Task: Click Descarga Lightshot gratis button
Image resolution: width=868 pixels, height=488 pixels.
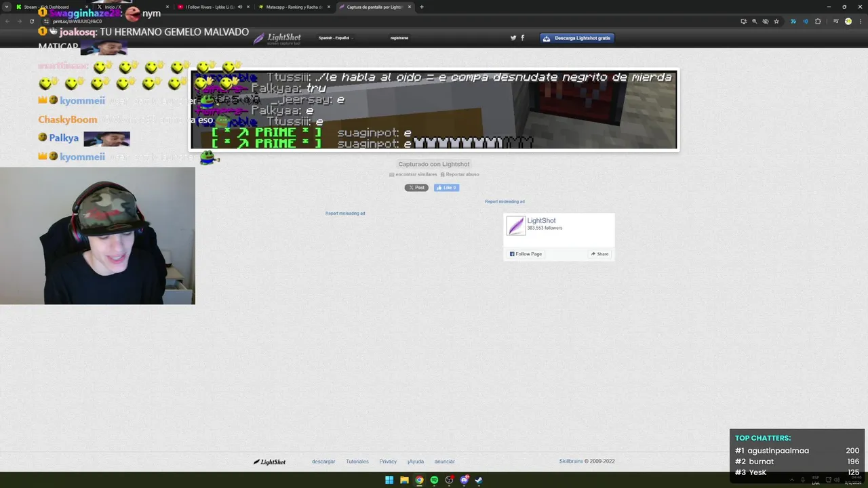Action: pos(577,38)
